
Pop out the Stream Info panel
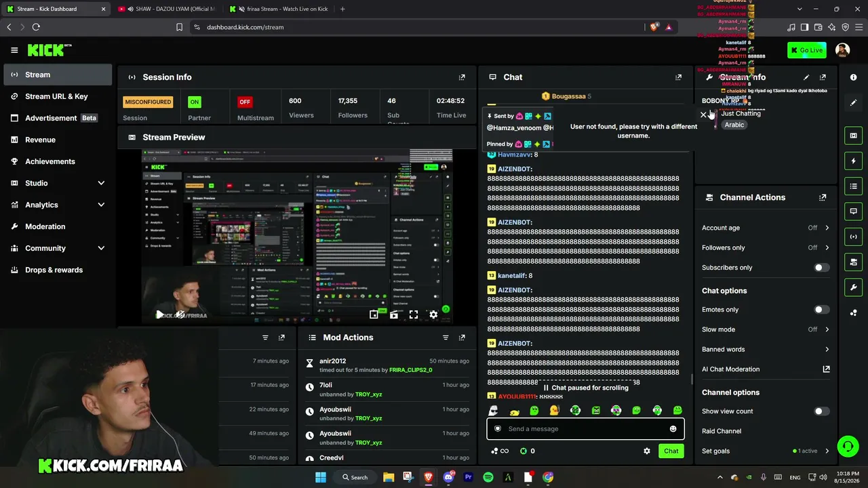point(823,77)
